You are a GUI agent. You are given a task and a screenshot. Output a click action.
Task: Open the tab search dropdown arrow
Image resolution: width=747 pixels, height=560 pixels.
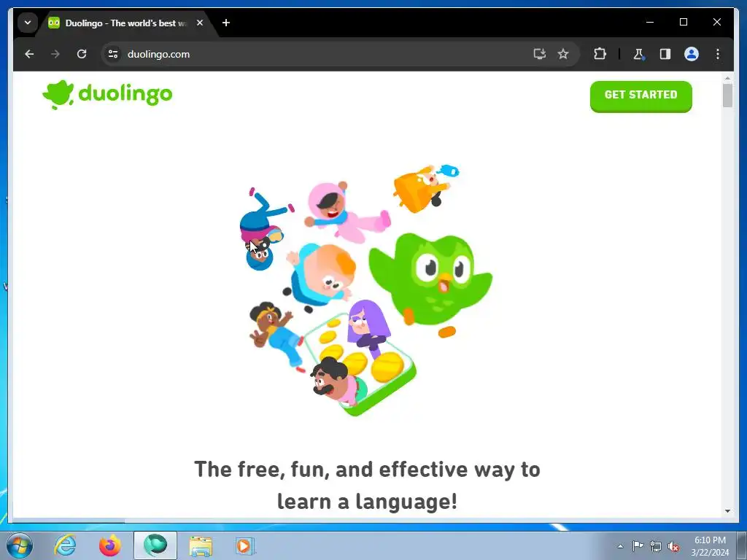[28, 23]
